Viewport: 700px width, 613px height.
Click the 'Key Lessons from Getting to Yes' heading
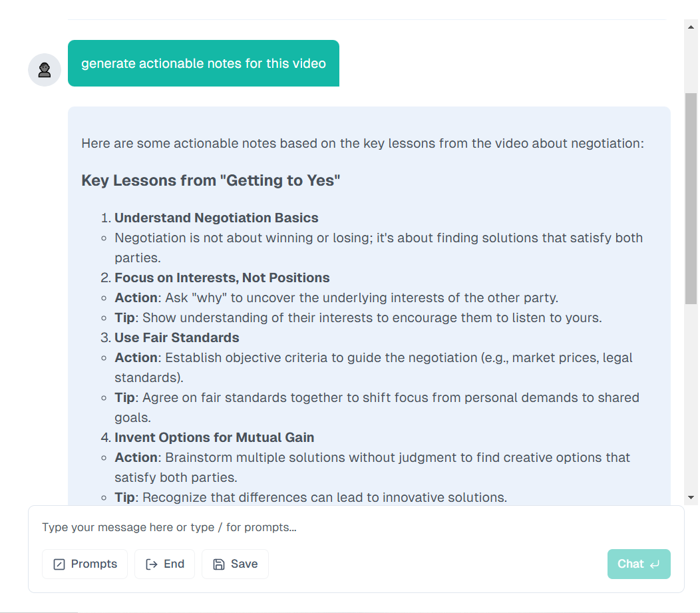pos(211,180)
